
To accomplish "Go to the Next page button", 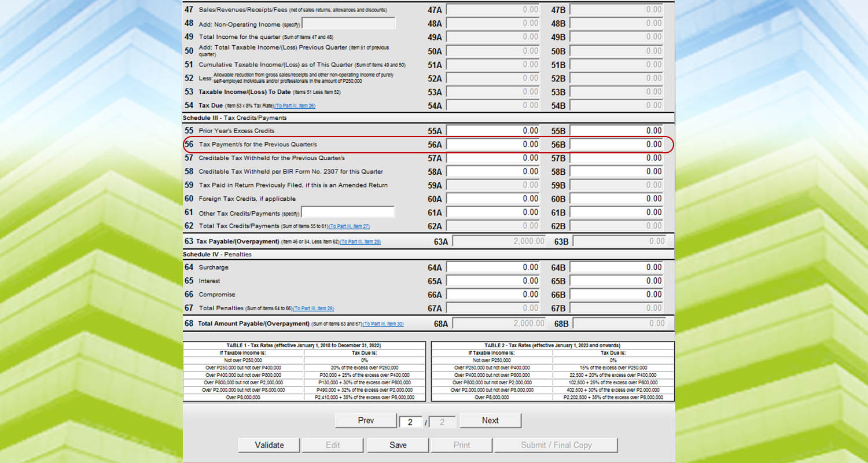I will coord(490,421).
